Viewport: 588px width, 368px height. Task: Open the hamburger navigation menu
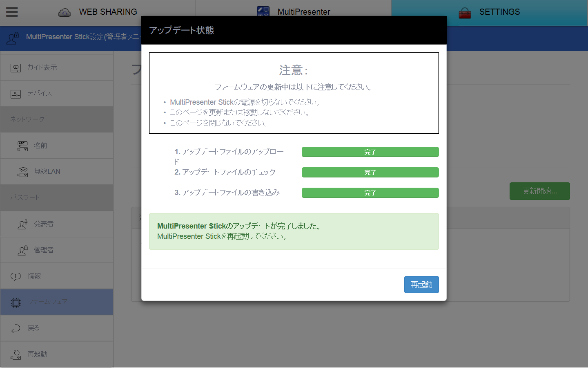tap(12, 12)
